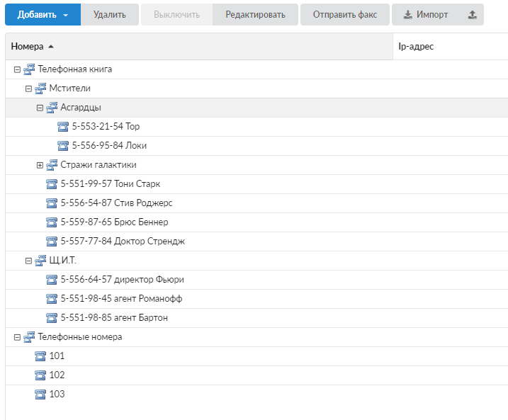
Task: Click the Телефонные номера group icon
Action: [29, 337]
